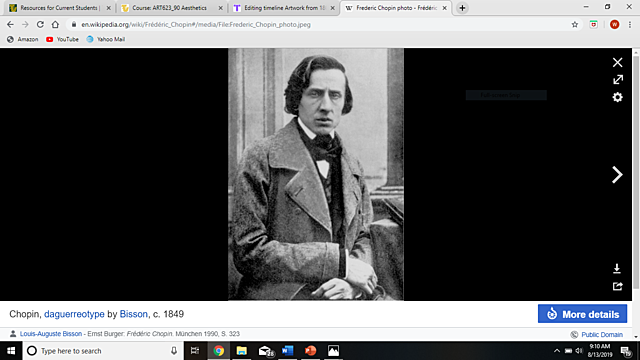The height and width of the screenshot is (360, 640).
Task: Open the Amazon bookmark
Action: 23,39
